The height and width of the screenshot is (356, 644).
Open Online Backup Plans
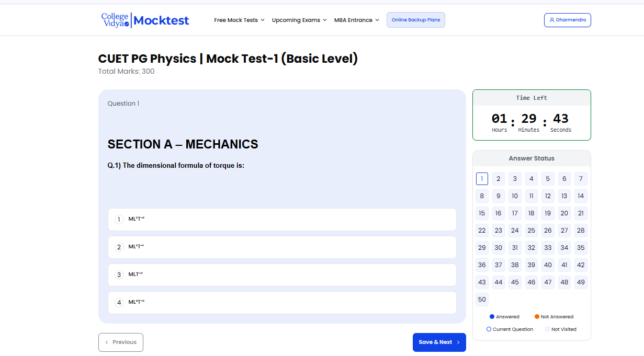pos(415,20)
